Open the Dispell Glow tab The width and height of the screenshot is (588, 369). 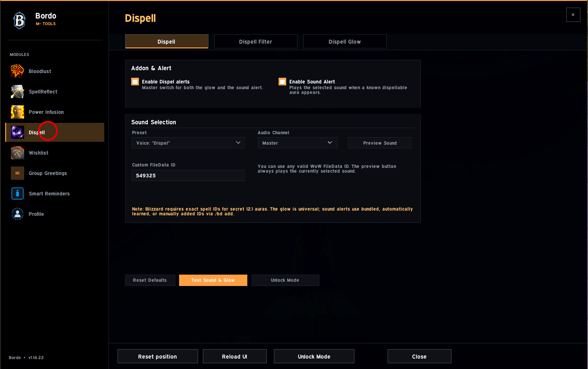click(x=344, y=41)
